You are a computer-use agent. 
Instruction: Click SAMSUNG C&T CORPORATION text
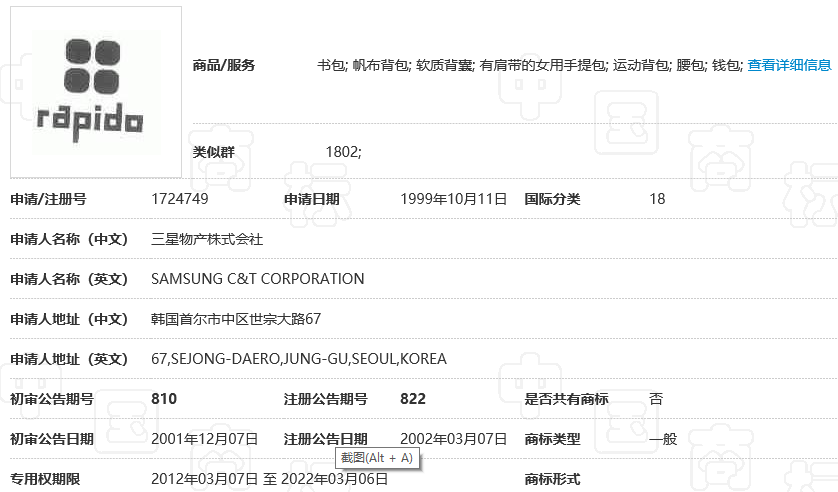pos(257,279)
